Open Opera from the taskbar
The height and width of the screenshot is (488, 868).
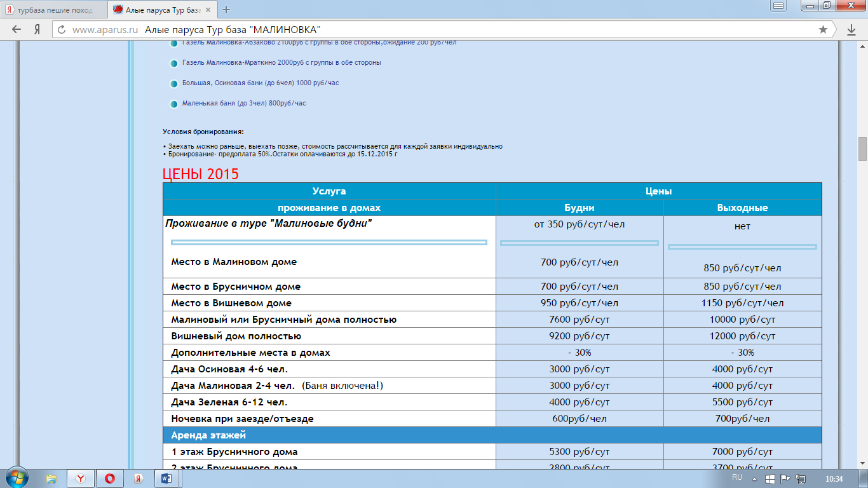point(109,478)
